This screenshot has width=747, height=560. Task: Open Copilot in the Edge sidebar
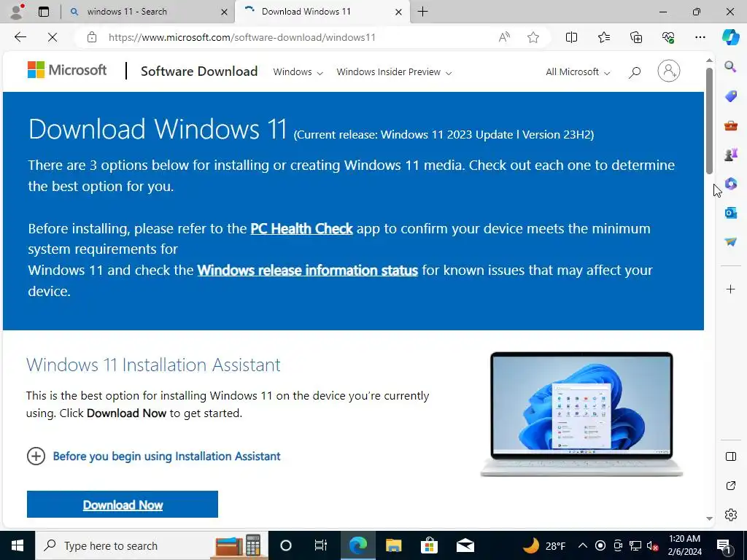pos(730,37)
